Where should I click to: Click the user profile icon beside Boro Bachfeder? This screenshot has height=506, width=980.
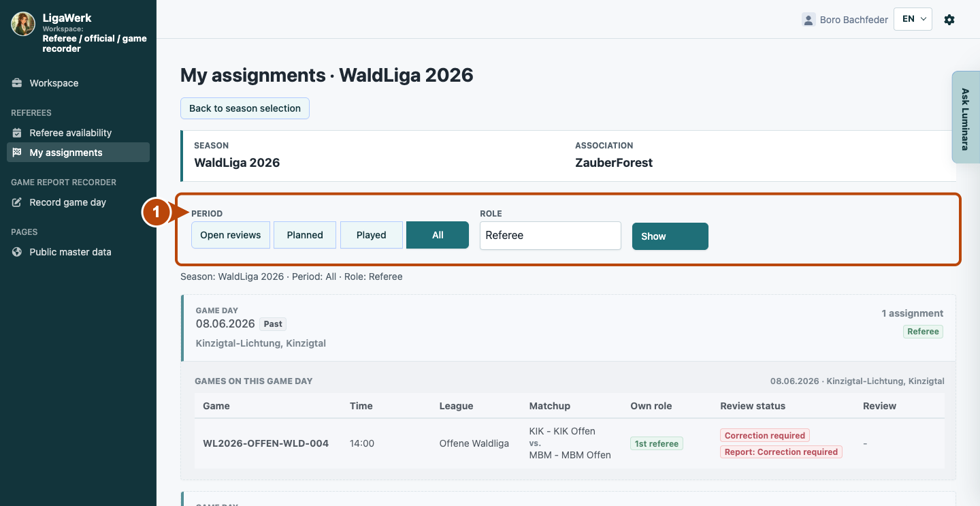(808, 20)
